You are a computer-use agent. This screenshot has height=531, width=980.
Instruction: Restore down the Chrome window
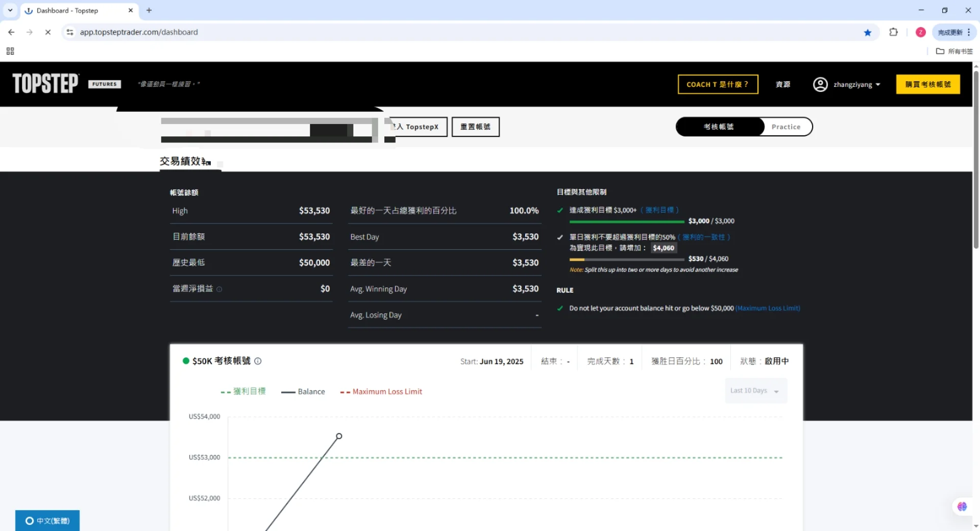(x=945, y=10)
